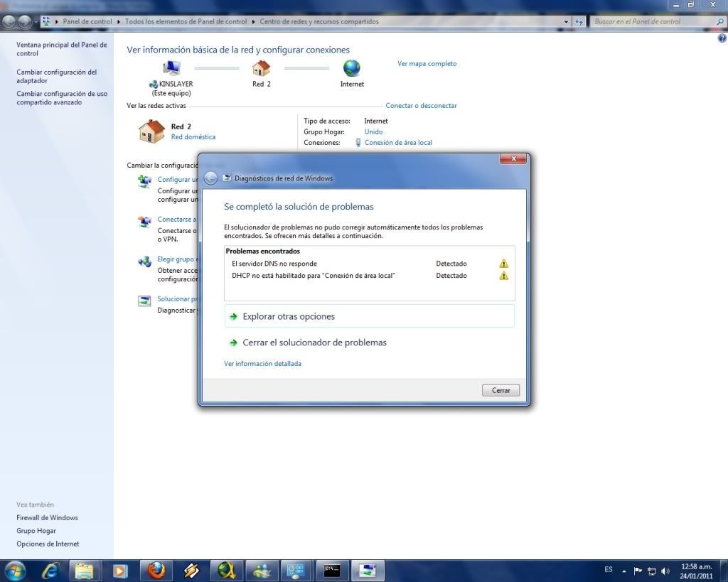Switch to the command prompt taskbar window
This screenshot has width=728, height=582.
332,570
